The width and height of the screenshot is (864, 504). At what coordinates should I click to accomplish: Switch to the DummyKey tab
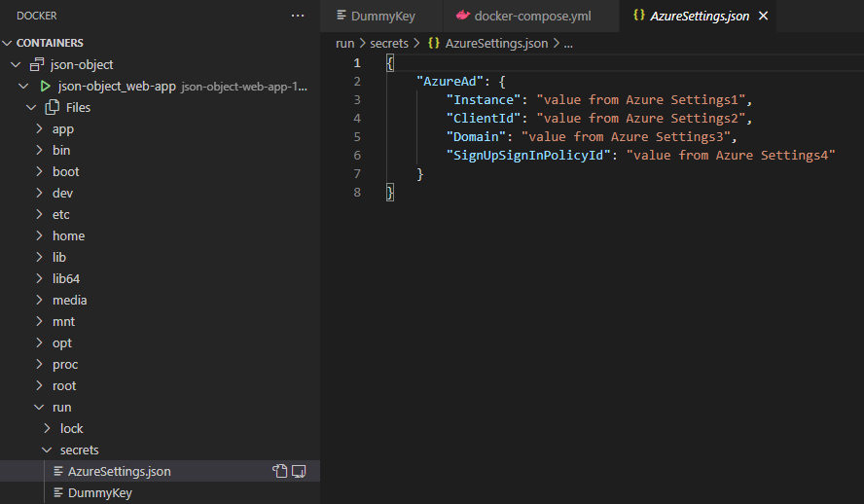pyautogui.click(x=381, y=16)
